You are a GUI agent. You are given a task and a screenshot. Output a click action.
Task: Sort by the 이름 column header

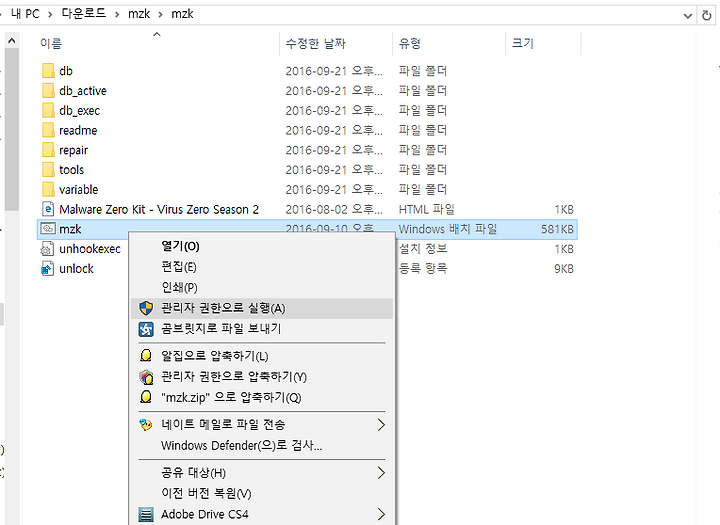coord(51,43)
